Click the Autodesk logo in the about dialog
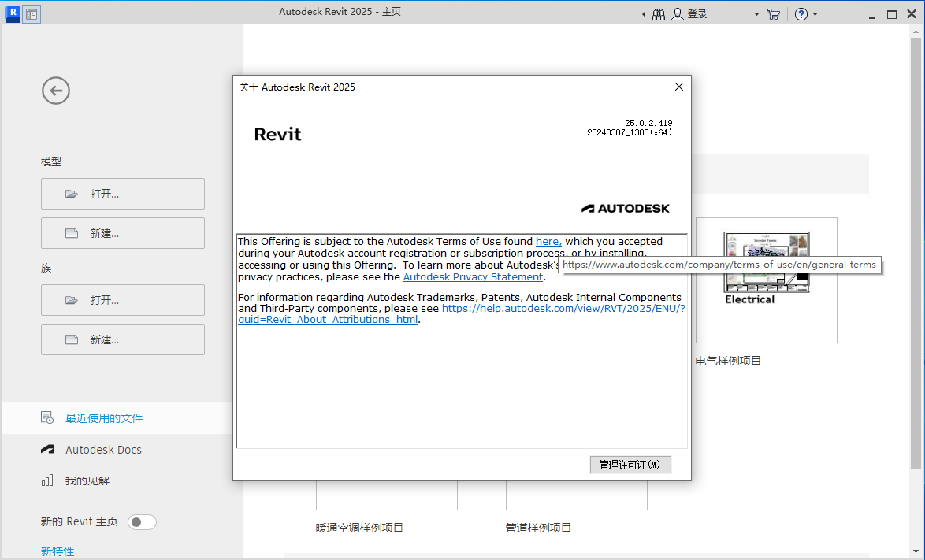The height and width of the screenshot is (560, 925). pos(626,209)
